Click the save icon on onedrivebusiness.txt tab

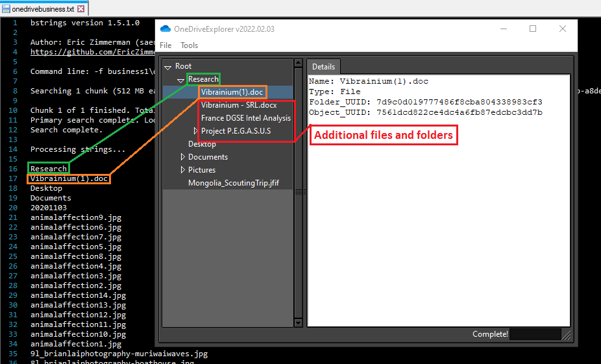(6, 8)
